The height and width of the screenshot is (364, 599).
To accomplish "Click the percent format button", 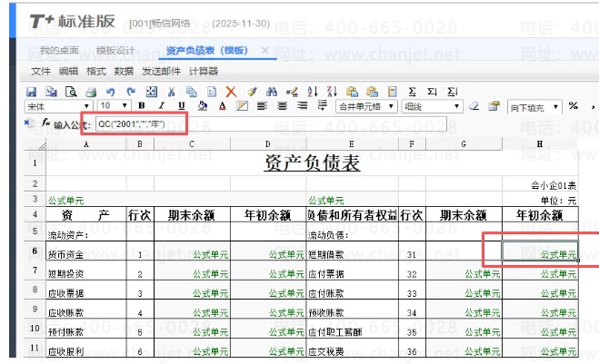I will (573, 106).
